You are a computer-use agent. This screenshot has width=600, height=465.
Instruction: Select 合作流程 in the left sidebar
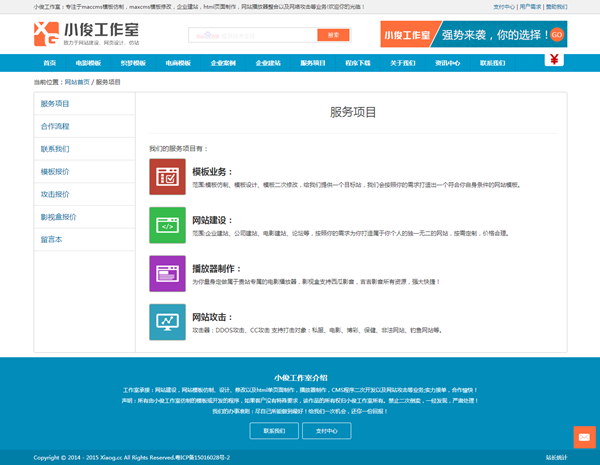[x=85, y=126]
